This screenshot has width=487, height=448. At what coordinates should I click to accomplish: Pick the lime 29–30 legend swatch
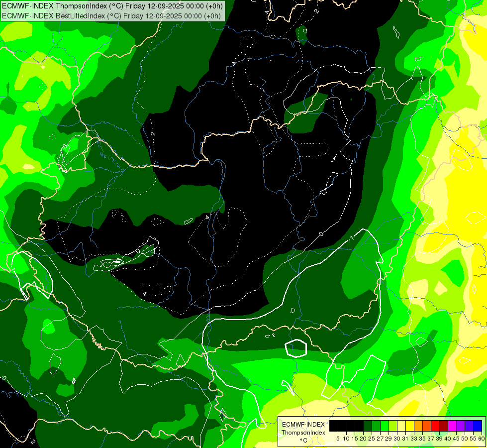click(393, 426)
